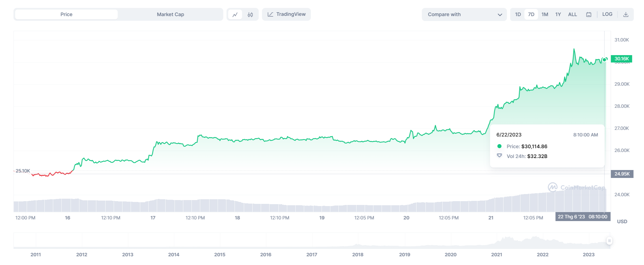The image size is (644, 265).
Task: Click the crosshair time label 22 Thg 6 '23
Action: pyautogui.click(x=583, y=217)
